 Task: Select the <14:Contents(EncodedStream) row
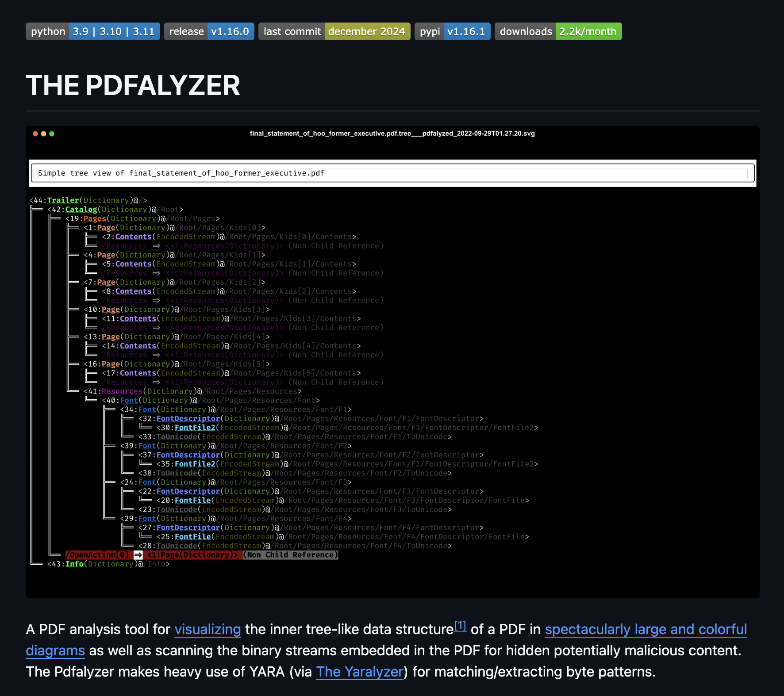click(x=231, y=346)
